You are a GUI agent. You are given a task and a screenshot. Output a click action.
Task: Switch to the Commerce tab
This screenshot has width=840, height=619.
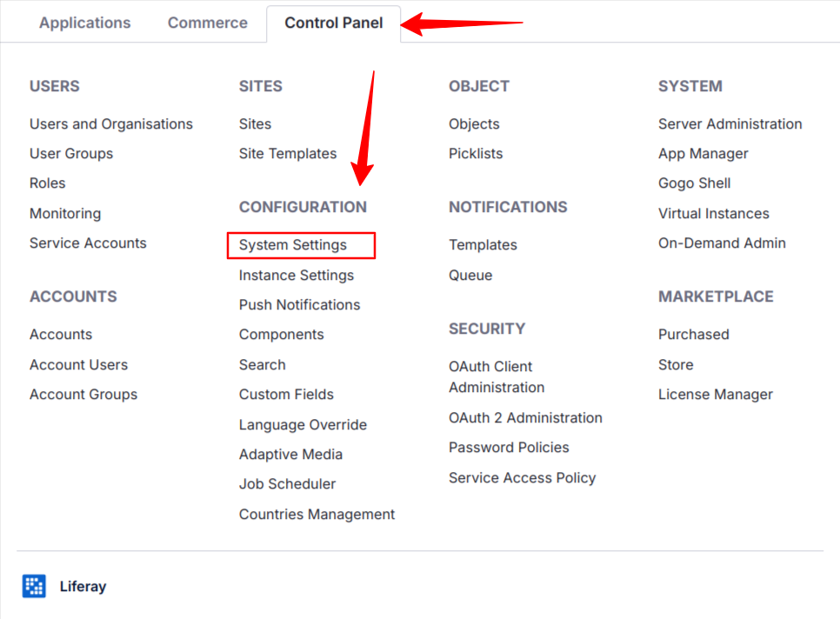(207, 23)
